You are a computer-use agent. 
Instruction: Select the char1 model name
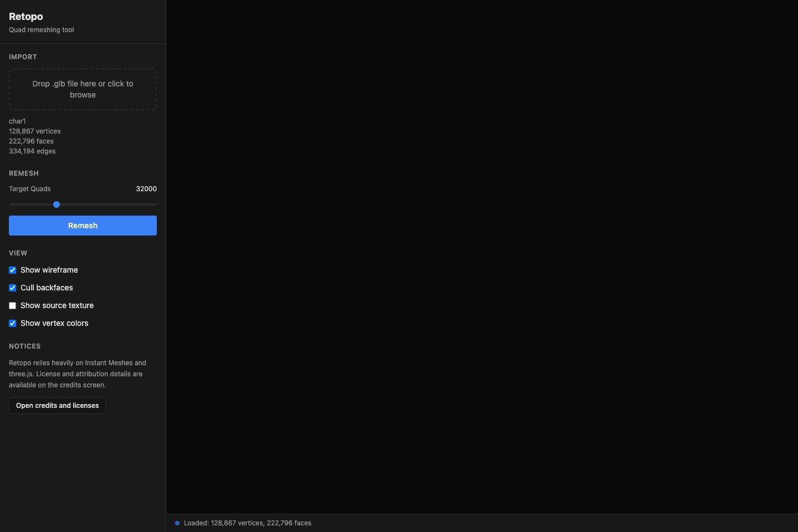point(17,121)
